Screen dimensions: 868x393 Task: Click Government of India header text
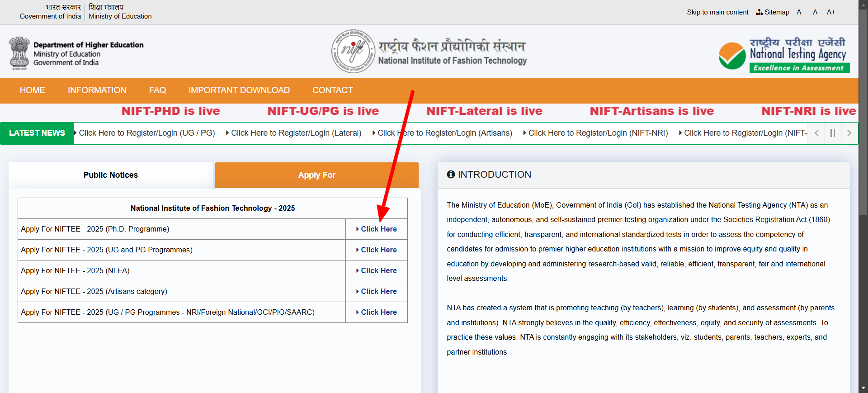[50, 16]
